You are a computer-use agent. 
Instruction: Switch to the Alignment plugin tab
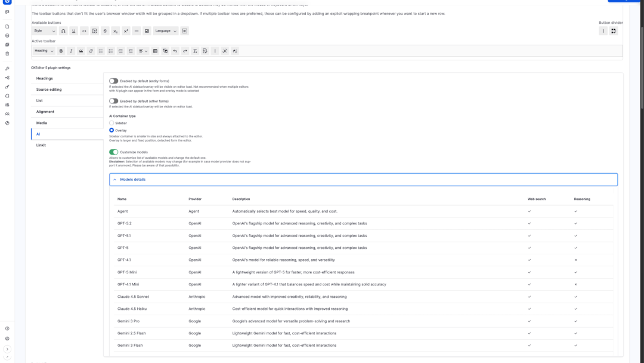67,112
